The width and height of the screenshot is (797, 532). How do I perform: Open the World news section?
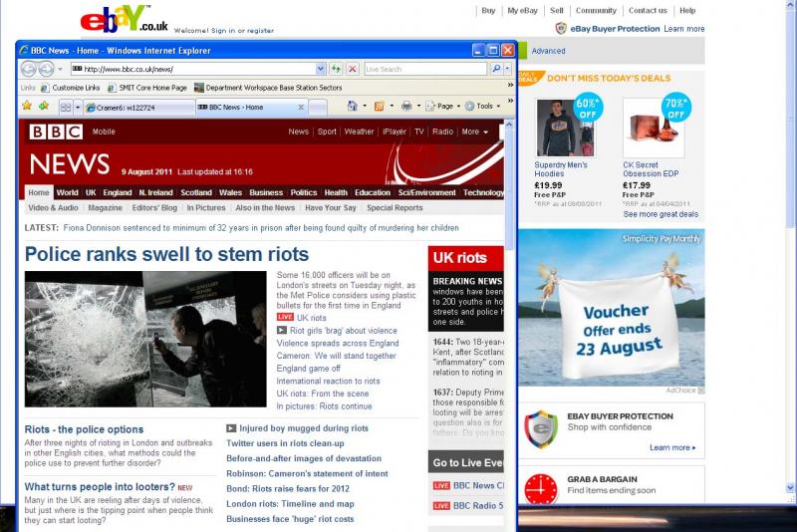click(x=67, y=192)
